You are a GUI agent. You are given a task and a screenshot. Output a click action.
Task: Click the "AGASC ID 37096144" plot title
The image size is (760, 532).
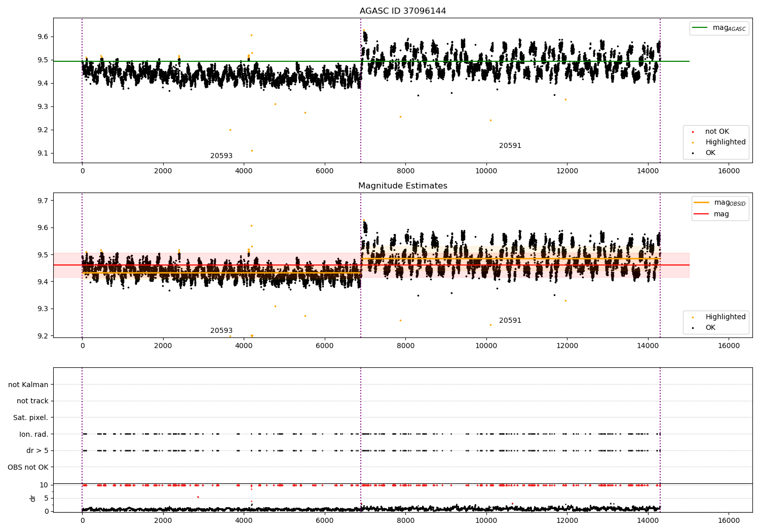pos(403,11)
